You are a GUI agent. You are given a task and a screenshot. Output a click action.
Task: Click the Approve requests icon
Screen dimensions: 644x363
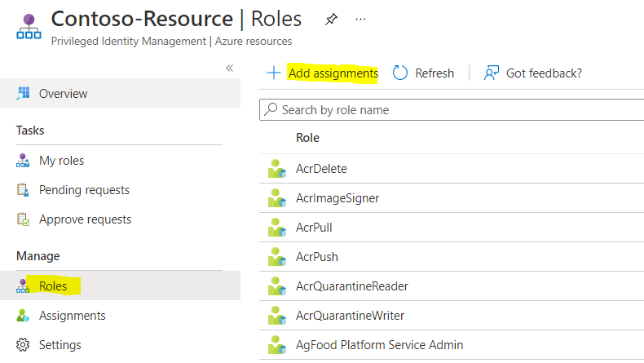(x=23, y=219)
